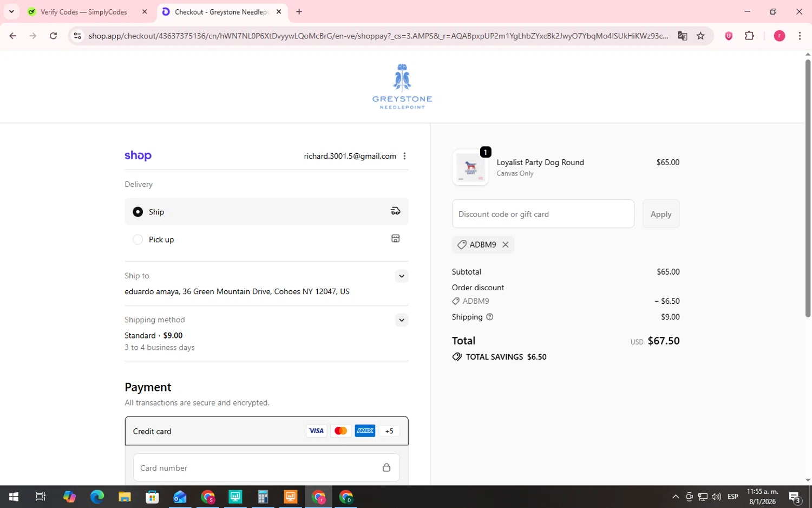Go forward in browser history
Viewport: 812px width, 508px height.
(33, 36)
